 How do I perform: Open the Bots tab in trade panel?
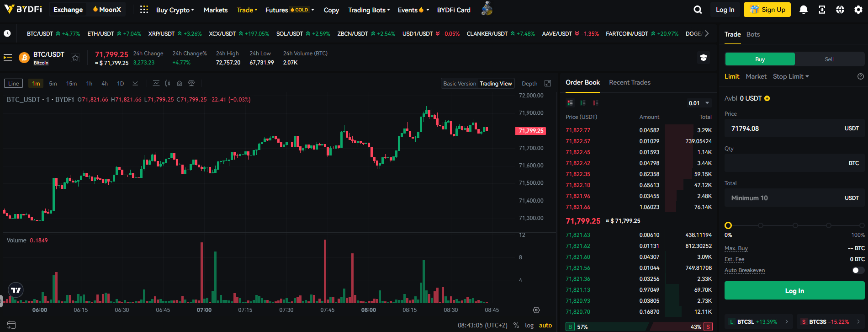tap(753, 34)
